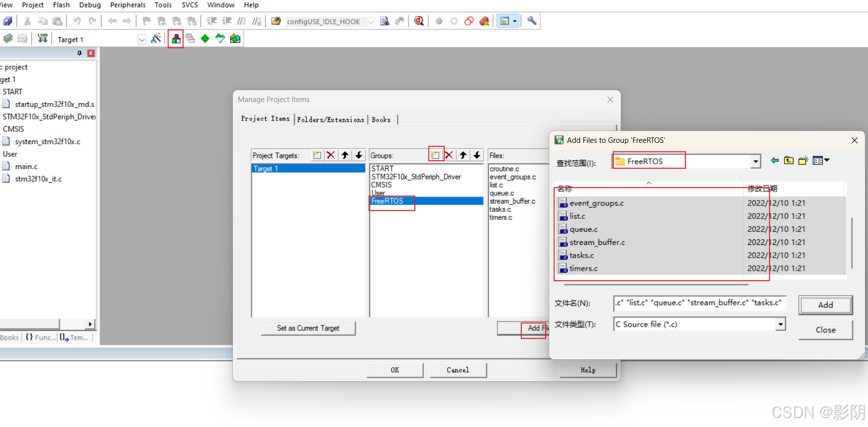Viewport: 868px width, 427px height.
Task: Click New Project Target icon
Action: coord(317,155)
